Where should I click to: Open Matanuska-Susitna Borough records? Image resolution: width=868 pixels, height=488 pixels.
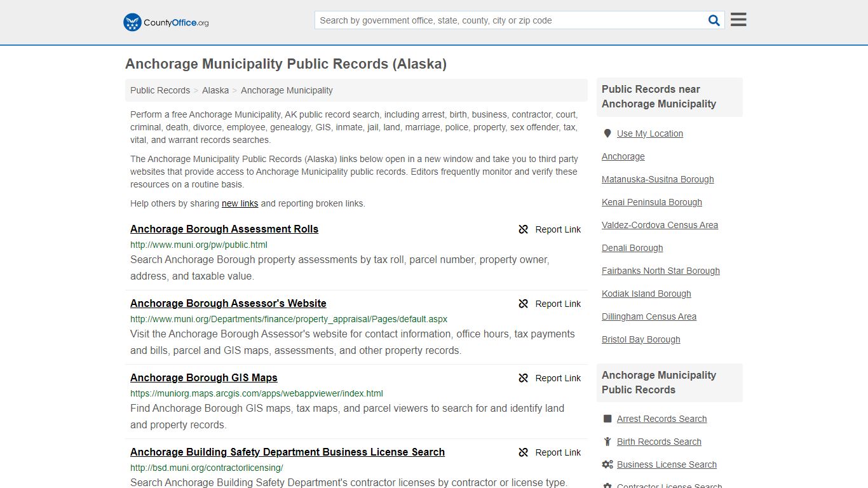pyautogui.click(x=658, y=179)
